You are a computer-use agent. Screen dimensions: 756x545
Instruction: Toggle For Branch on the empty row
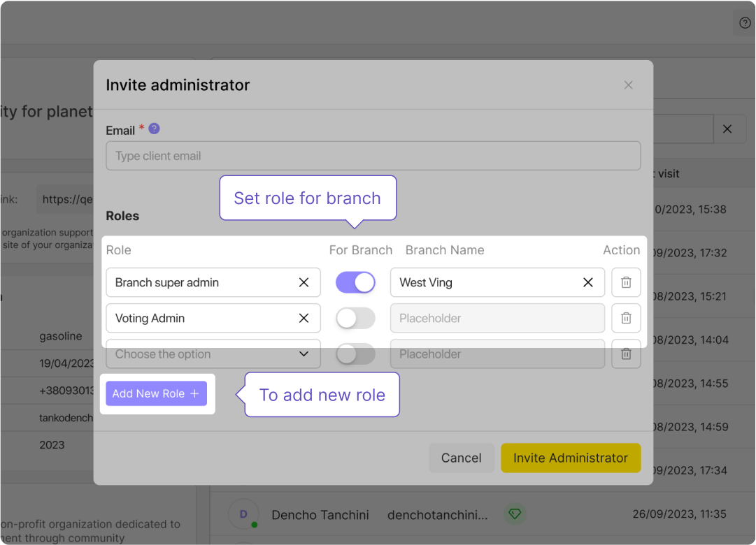click(x=355, y=354)
